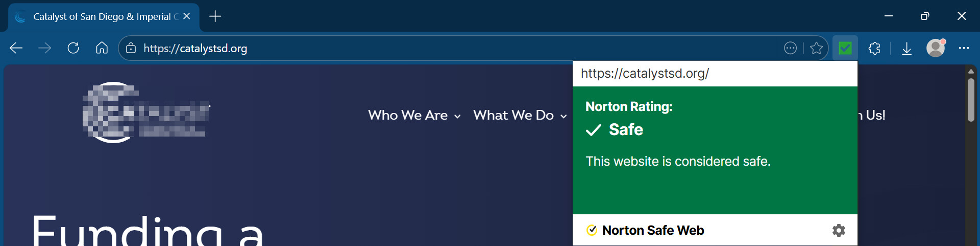Refresh the current page

tap(73, 48)
